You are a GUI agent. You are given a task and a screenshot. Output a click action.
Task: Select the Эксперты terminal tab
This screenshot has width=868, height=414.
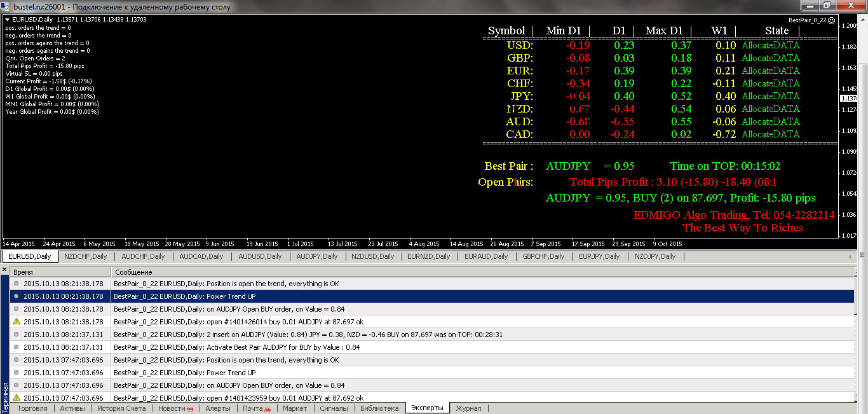tap(427, 408)
